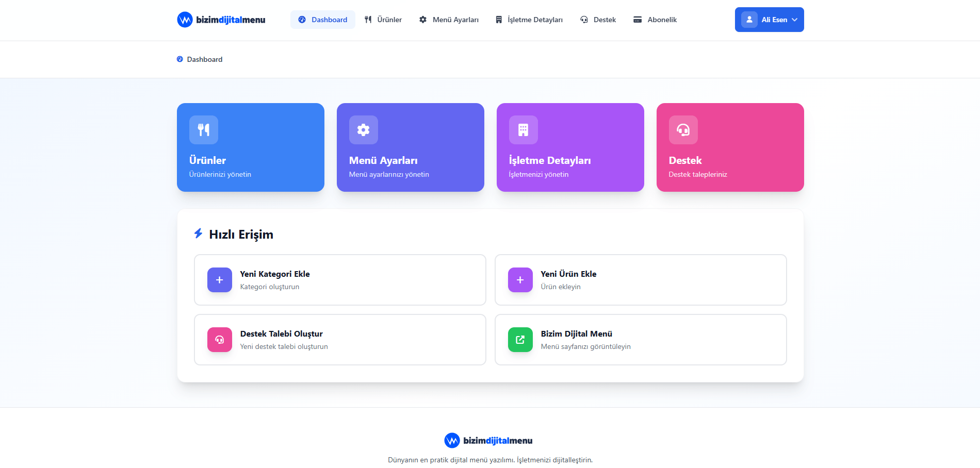Click the headset icon on Destek card
This screenshot has height=468, width=980.
pos(683,130)
